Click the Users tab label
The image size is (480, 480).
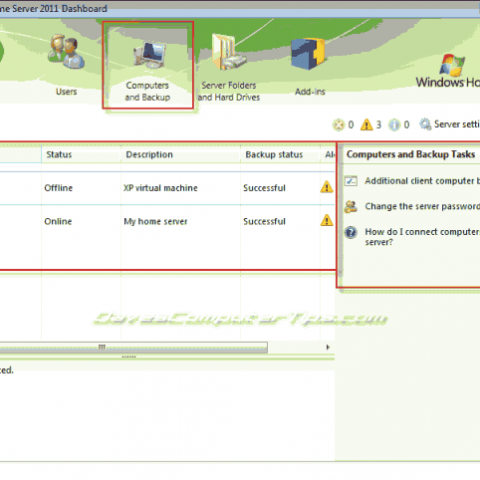coord(66,92)
